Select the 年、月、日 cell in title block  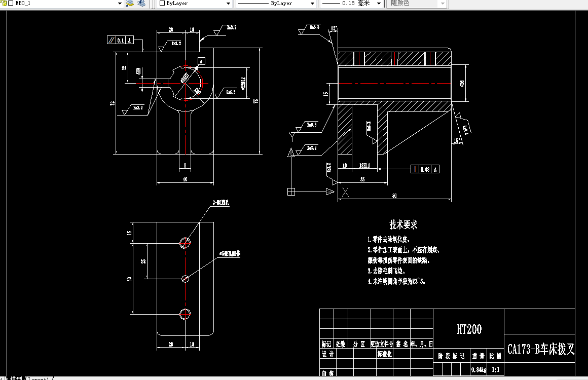pos(422,344)
